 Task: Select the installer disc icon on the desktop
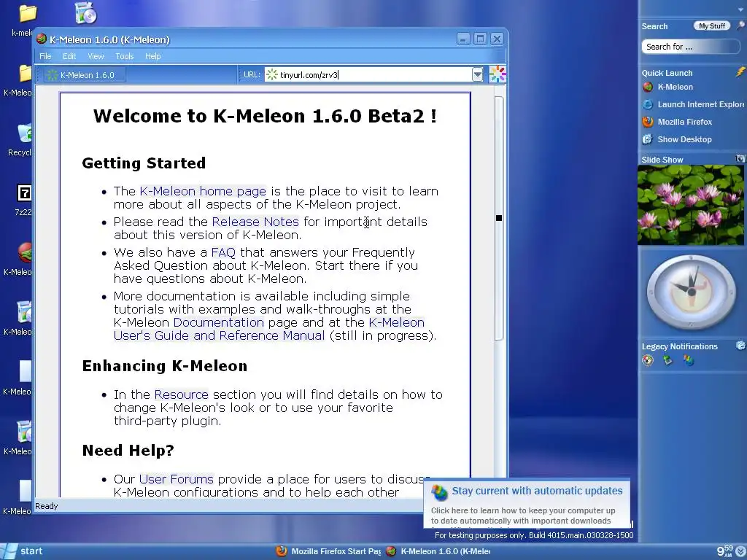[x=86, y=13]
